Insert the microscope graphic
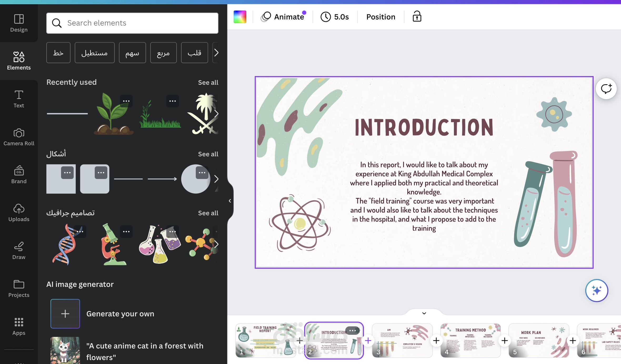This screenshot has height=364, width=621. (113, 244)
